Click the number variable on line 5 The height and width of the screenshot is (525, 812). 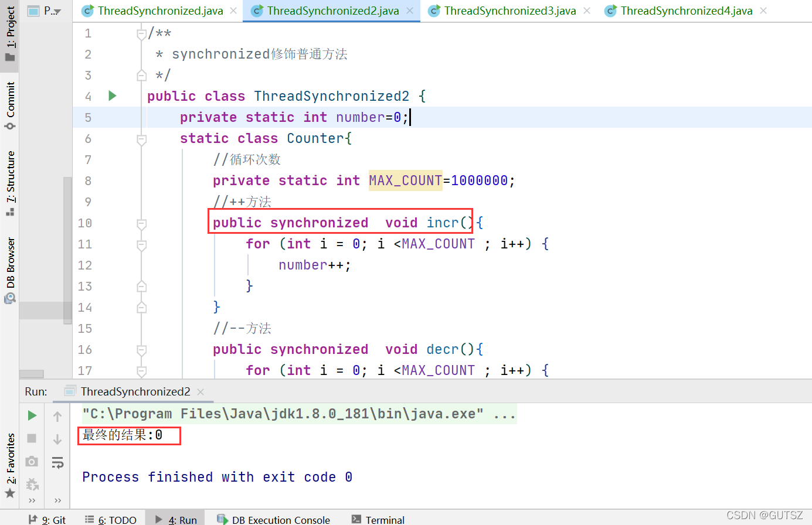click(360, 117)
